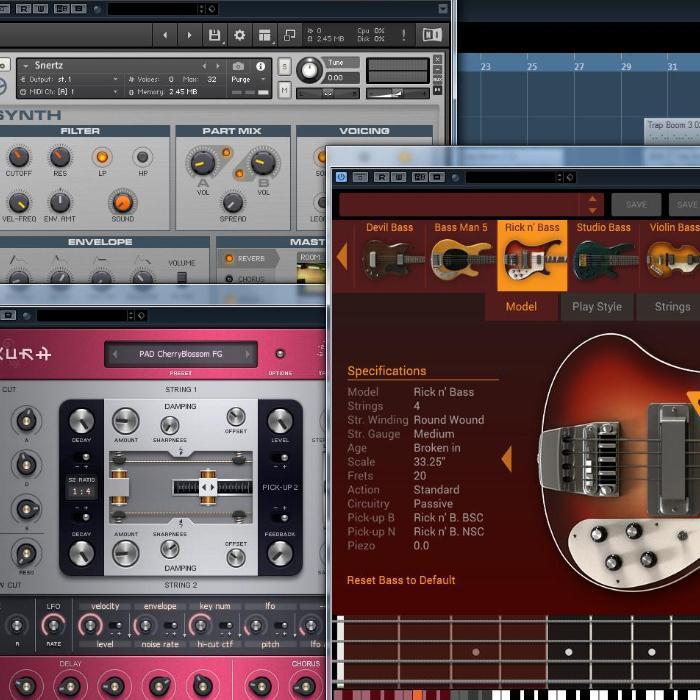
Task: Click next preset arrow in Sakura preset box
Action: pyautogui.click(x=247, y=354)
